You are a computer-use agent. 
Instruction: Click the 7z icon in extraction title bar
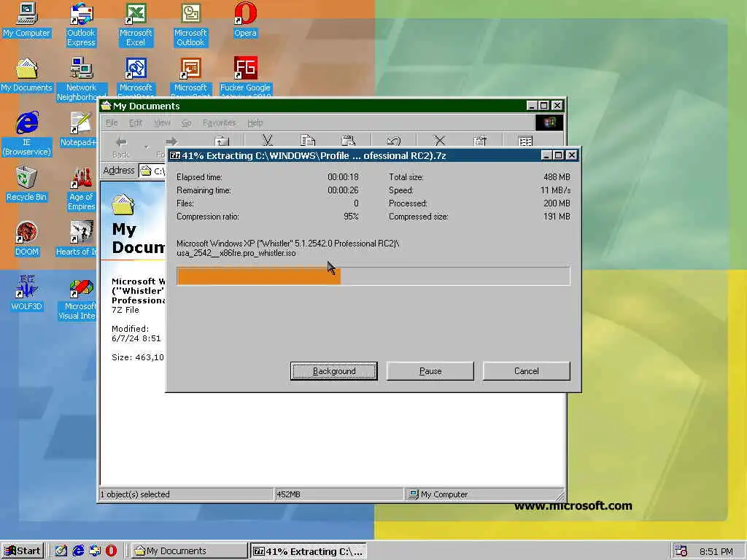coord(175,155)
